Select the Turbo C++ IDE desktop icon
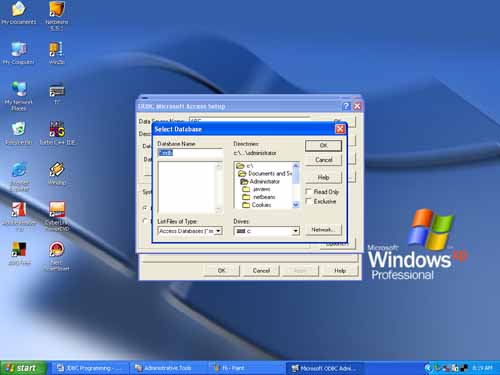 click(57, 133)
